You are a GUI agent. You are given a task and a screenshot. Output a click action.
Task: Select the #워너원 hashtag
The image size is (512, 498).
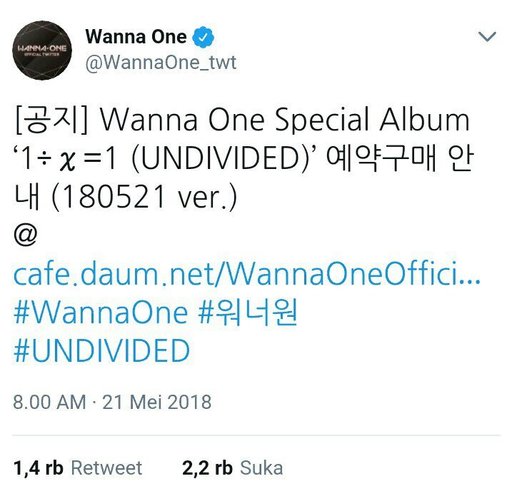tap(247, 313)
